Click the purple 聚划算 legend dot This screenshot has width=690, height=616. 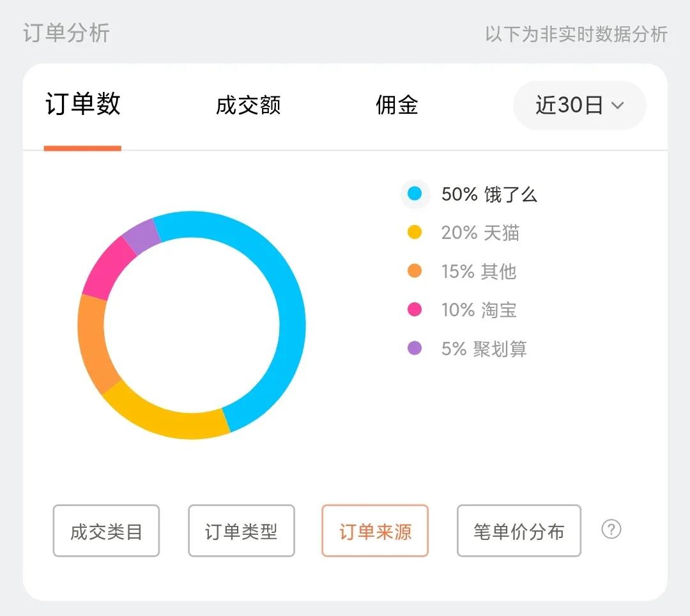(x=415, y=348)
